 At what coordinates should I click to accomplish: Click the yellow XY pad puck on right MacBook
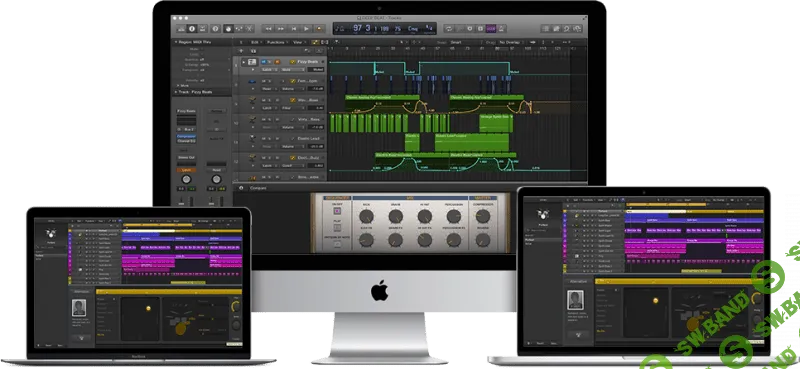click(655, 300)
